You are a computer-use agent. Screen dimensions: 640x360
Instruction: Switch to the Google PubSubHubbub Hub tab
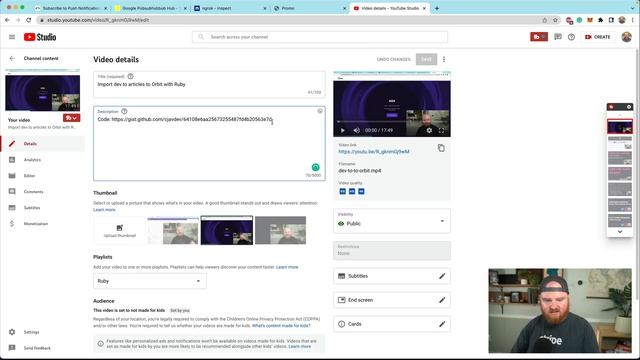point(149,8)
